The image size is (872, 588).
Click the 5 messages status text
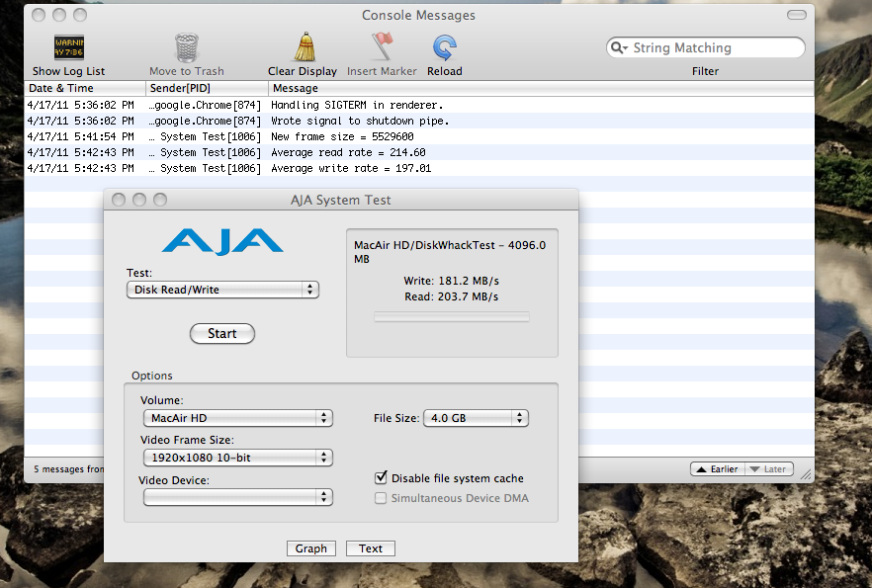(x=68, y=469)
